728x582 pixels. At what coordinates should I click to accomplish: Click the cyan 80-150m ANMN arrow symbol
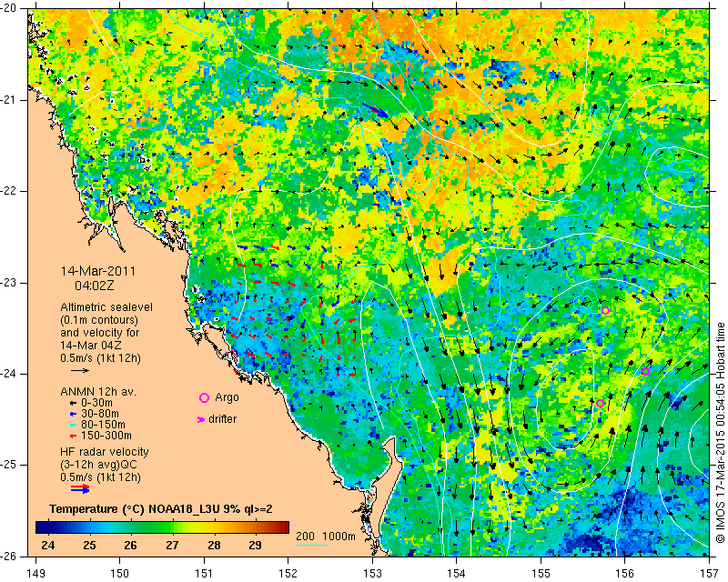point(73,425)
